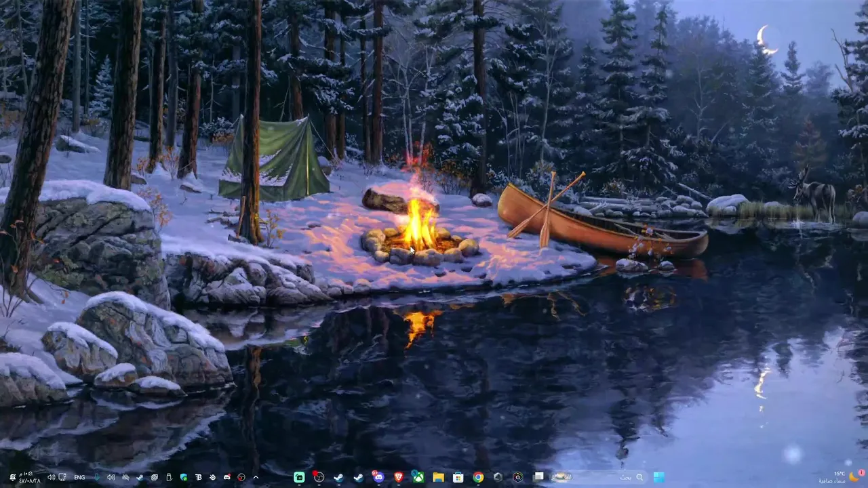Open the crossed-out cloud tray icon
The image size is (868, 488).
(x=125, y=477)
